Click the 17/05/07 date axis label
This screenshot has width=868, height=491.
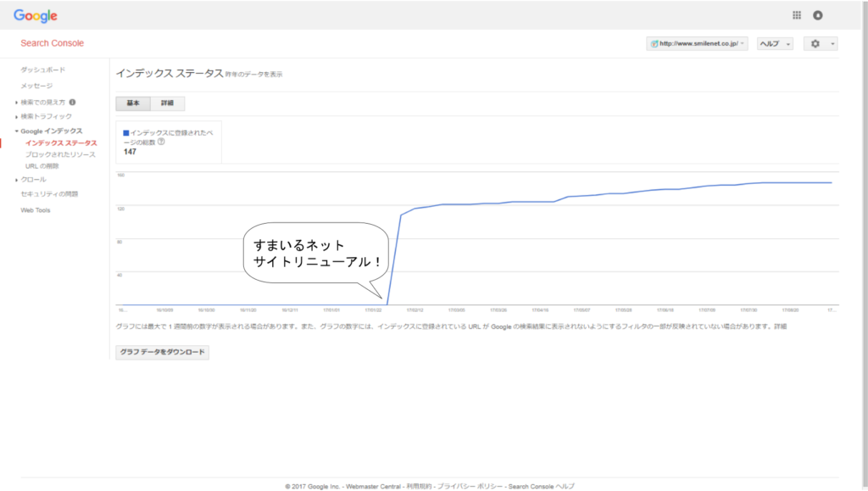581,310
